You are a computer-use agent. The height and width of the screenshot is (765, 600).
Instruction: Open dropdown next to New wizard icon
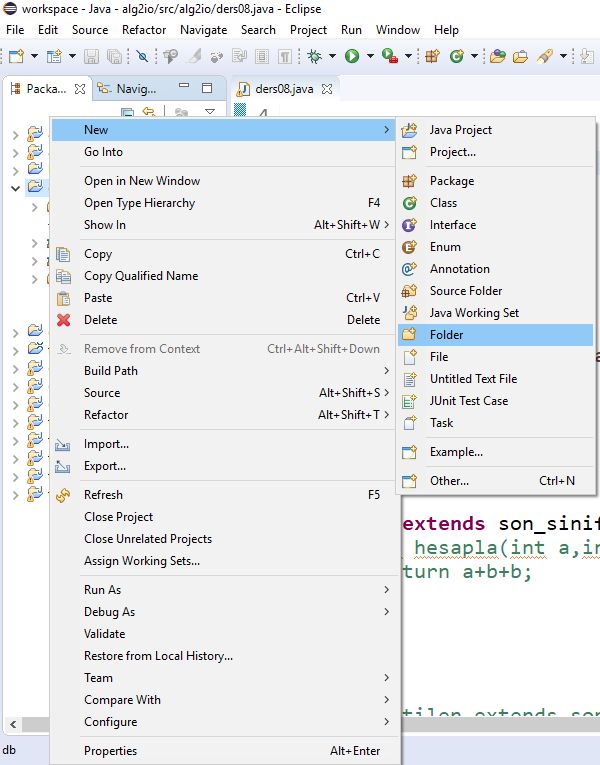pyautogui.click(x=34, y=57)
